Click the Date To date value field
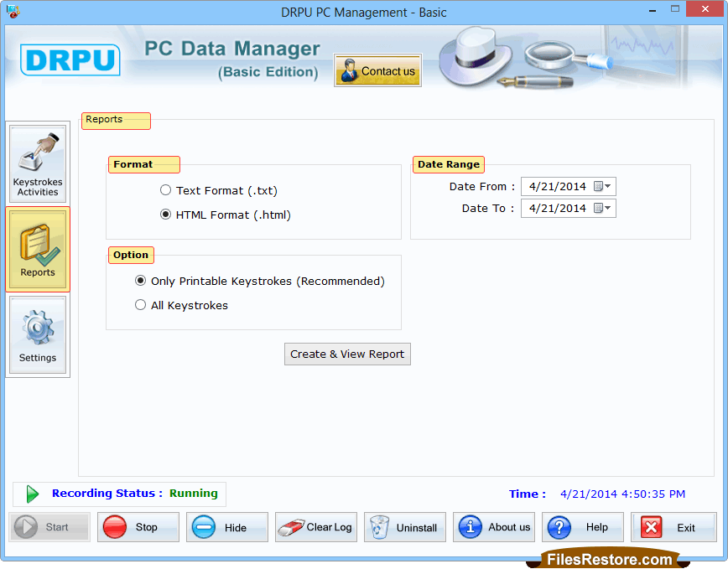The image size is (728, 569). coord(558,208)
